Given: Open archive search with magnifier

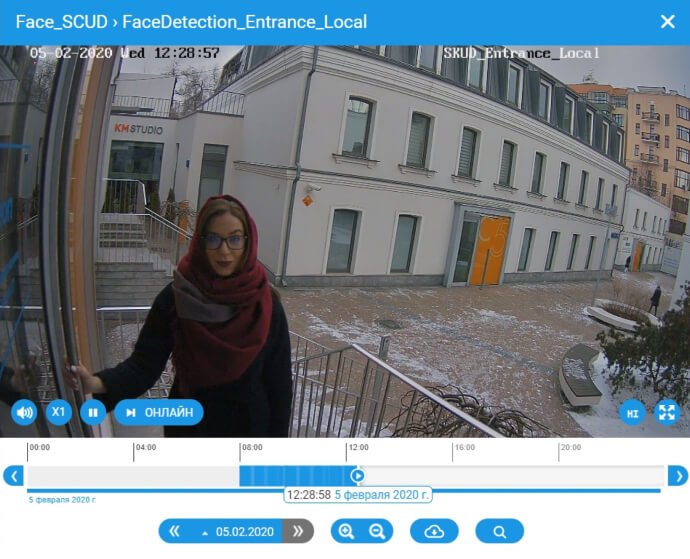Looking at the screenshot, I should click(500, 532).
